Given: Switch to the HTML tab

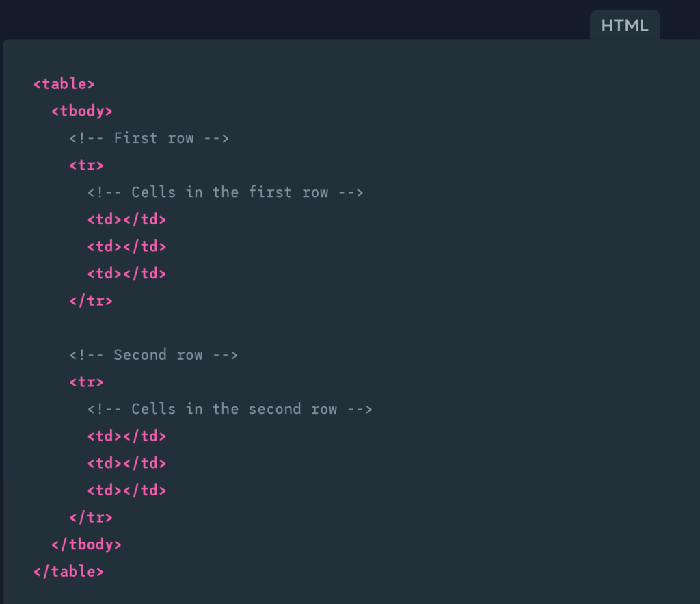Looking at the screenshot, I should click(x=624, y=26).
